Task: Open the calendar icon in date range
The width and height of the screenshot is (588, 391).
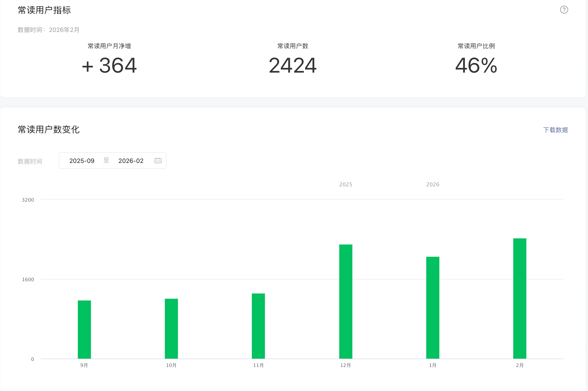Action: [158, 161]
